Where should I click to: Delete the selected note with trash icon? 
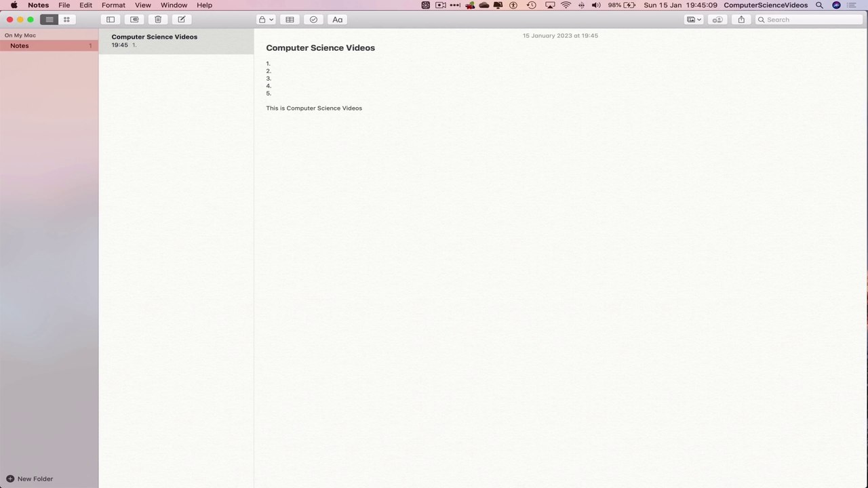[158, 20]
